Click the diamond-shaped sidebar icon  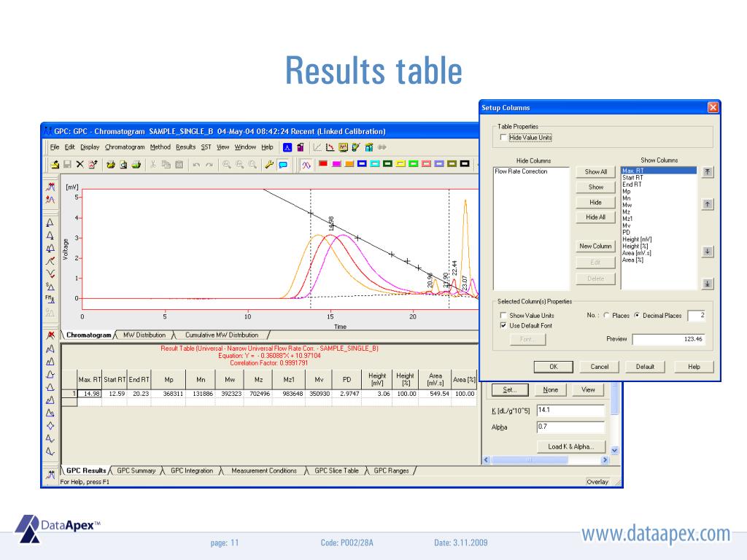click(x=50, y=426)
